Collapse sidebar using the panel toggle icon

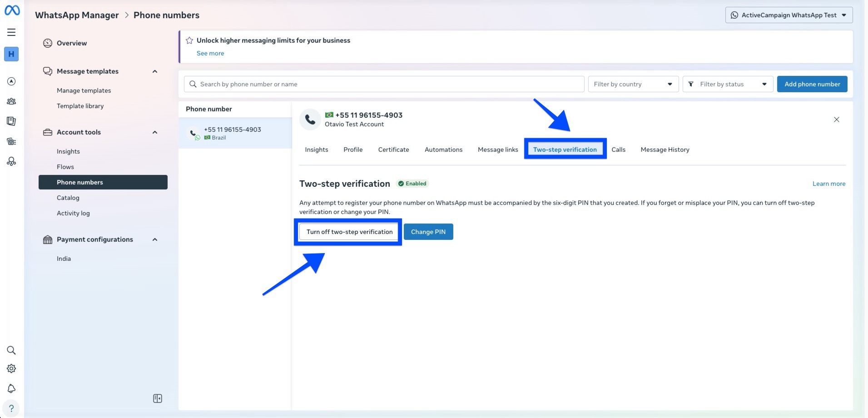tap(158, 398)
